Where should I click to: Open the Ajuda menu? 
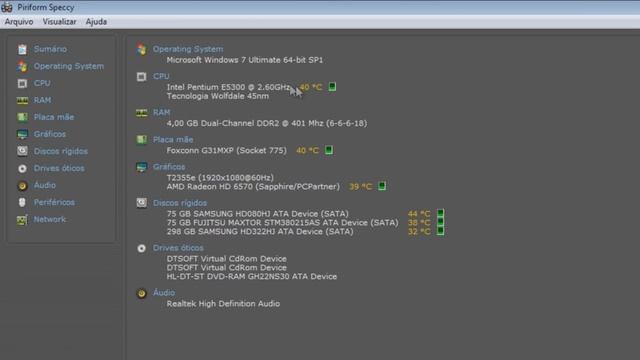(x=96, y=22)
